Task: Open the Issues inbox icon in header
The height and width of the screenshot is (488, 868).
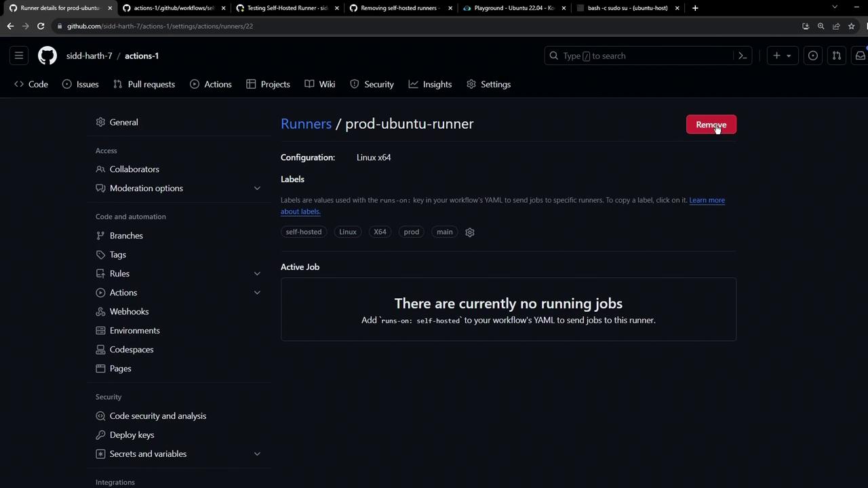Action: [x=812, y=56]
